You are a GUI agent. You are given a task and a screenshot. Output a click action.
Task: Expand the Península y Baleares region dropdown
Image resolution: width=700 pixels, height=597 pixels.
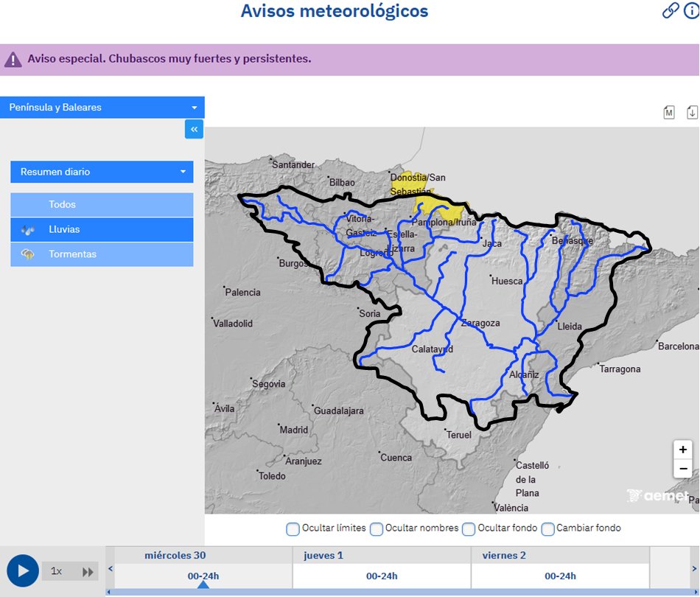click(x=102, y=107)
